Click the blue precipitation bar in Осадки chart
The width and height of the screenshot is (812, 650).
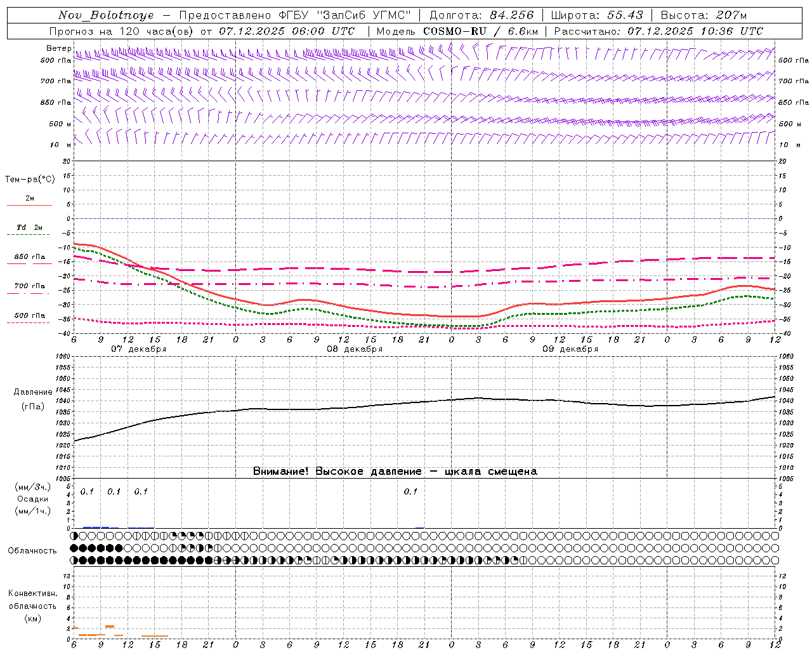[x=96, y=527]
